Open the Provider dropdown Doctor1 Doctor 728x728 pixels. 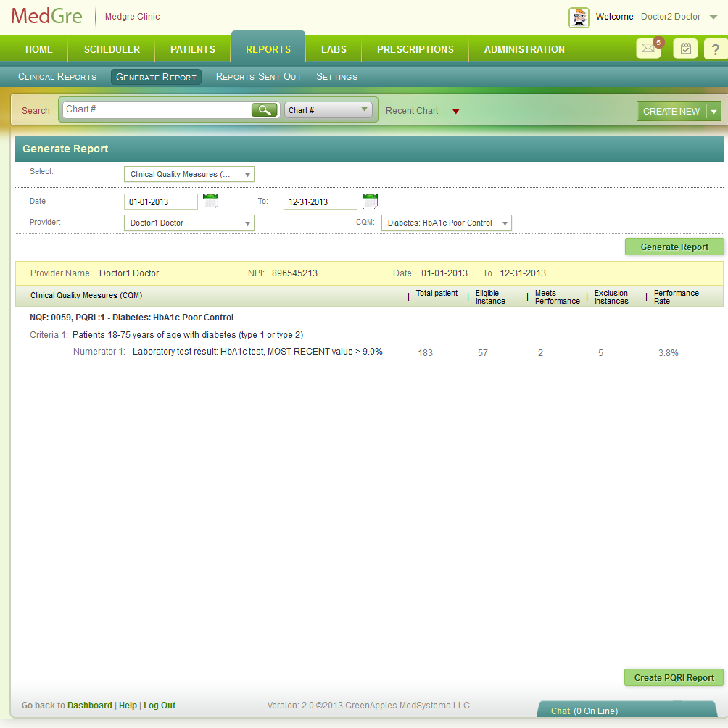tap(189, 223)
